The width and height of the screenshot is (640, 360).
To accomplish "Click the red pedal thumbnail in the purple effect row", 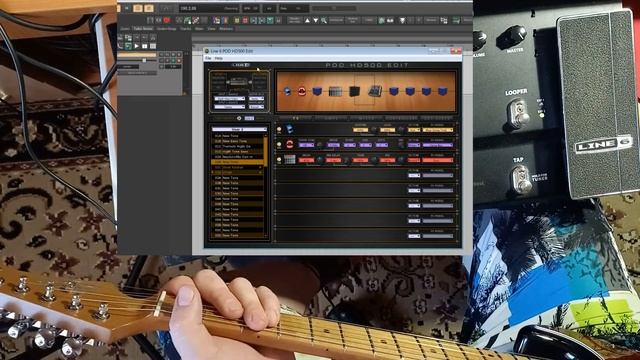I will (289, 144).
